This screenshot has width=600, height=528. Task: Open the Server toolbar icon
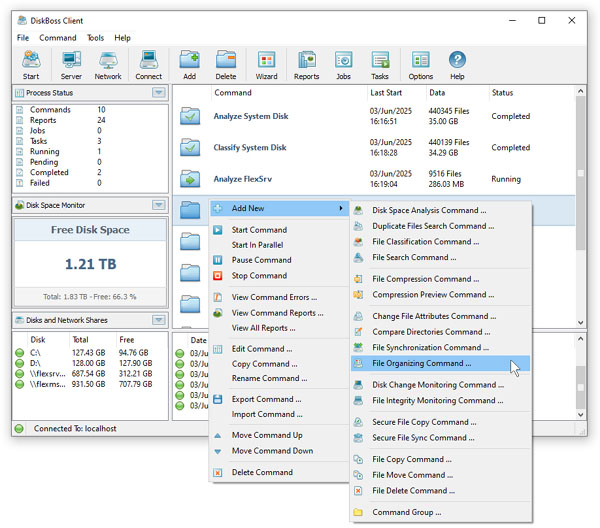click(71, 65)
